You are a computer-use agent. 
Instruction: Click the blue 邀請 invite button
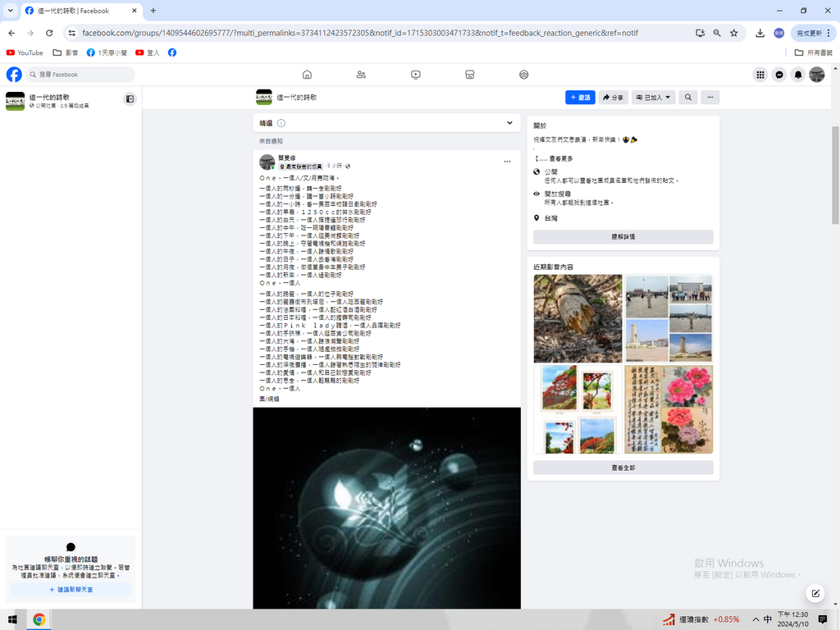pos(580,98)
